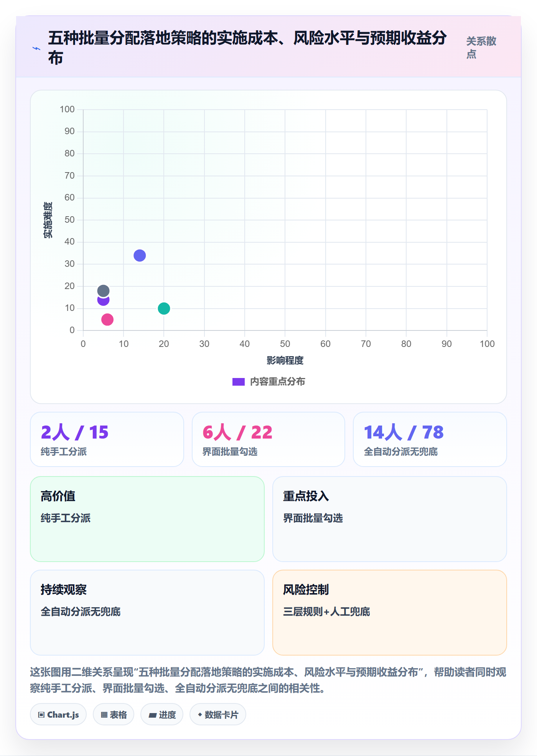The image size is (537, 756).
Task: Click the Chart.js chip's square icon
Action: [41, 715]
